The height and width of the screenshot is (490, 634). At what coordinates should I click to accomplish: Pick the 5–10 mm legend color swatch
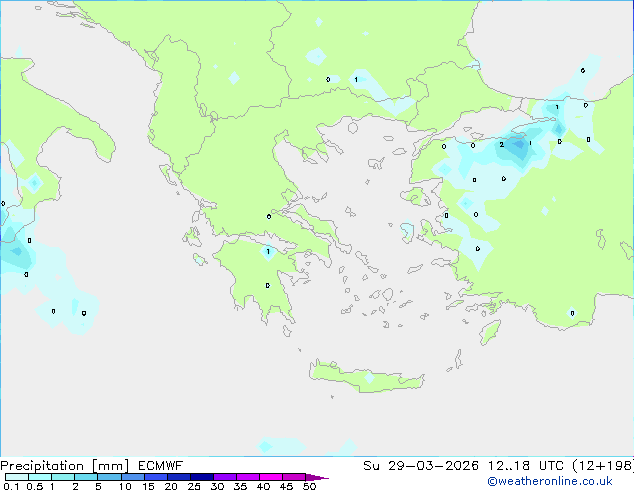pyautogui.click(x=109, y=477)
